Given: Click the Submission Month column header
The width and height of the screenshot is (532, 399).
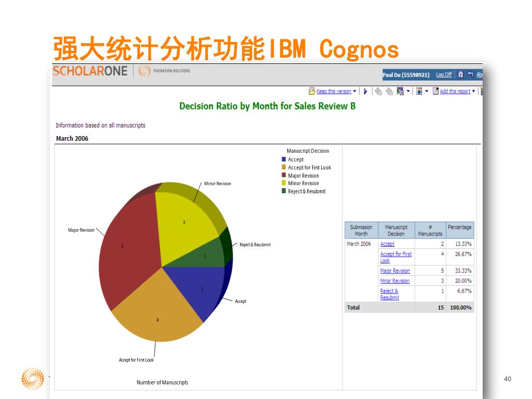Looking at the screenshot, I should (362, 230).
